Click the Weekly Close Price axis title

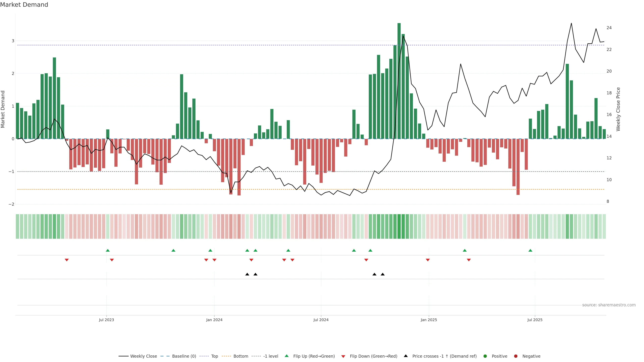[x=618, y=109]
